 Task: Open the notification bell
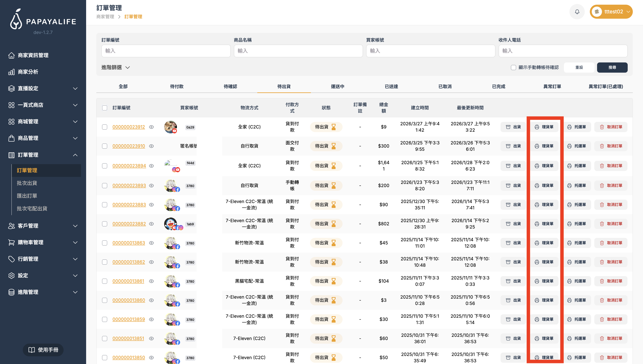pyautogui.click(x=577, y=11)
